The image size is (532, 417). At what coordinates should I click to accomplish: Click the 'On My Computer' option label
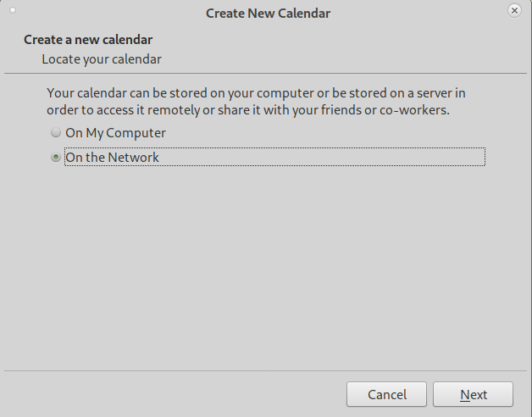(x=115, y=133)
